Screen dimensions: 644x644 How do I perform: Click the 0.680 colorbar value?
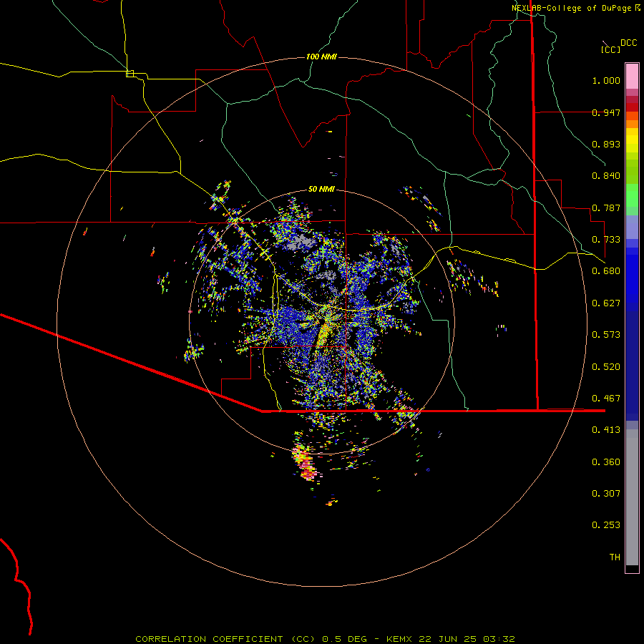click(x=606, y=271)
